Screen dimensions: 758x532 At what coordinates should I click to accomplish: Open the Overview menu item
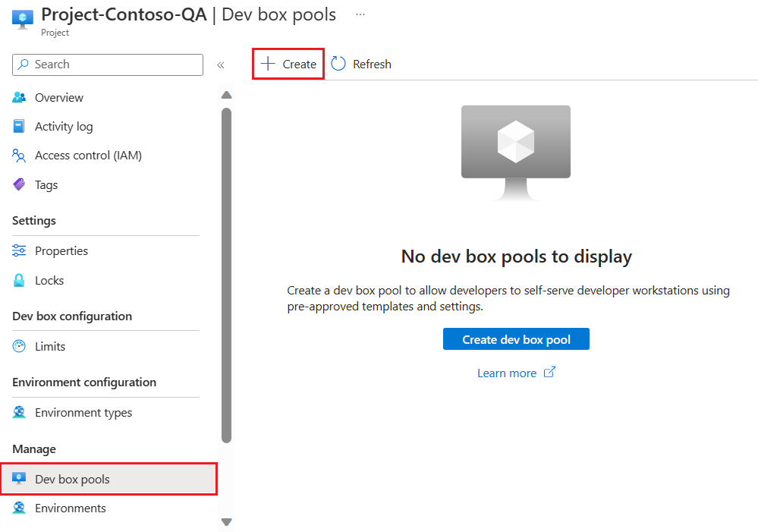click(59, 98)
